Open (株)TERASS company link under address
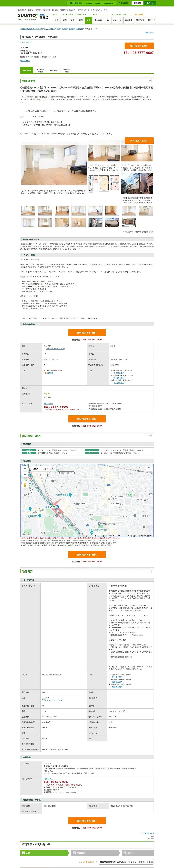The width and height of the screenshot is (174, 868). pyautogui.click(x=25, y=61)
